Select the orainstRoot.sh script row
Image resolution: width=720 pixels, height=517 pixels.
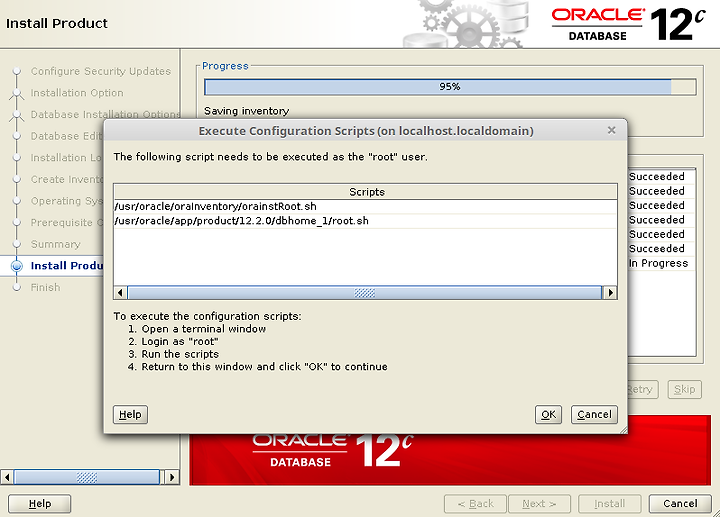(365, 206)
